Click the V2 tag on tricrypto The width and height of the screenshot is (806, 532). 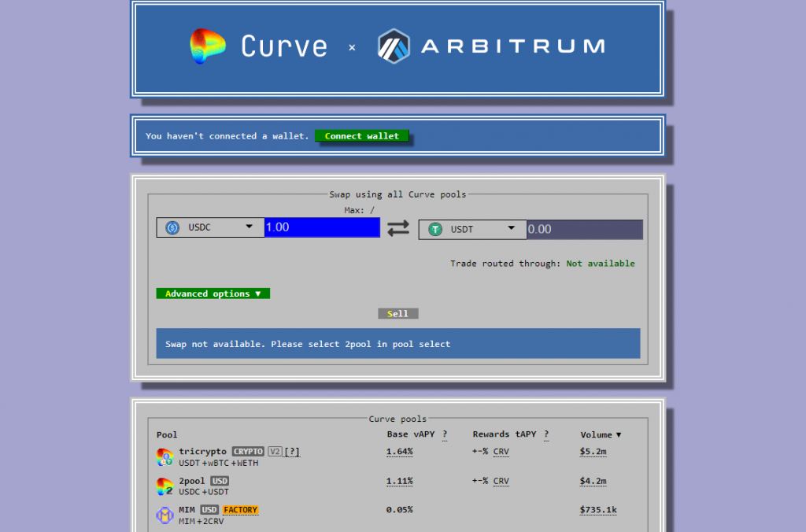pos(275,451)
